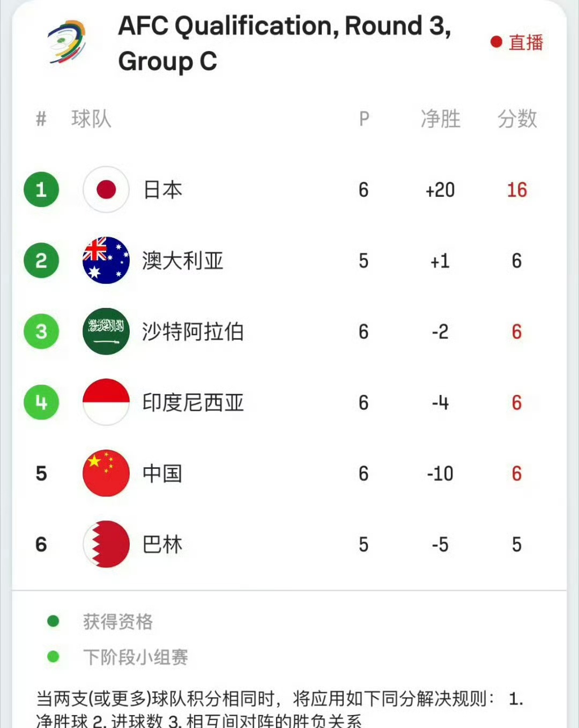Select the 分数 column header

517,119
